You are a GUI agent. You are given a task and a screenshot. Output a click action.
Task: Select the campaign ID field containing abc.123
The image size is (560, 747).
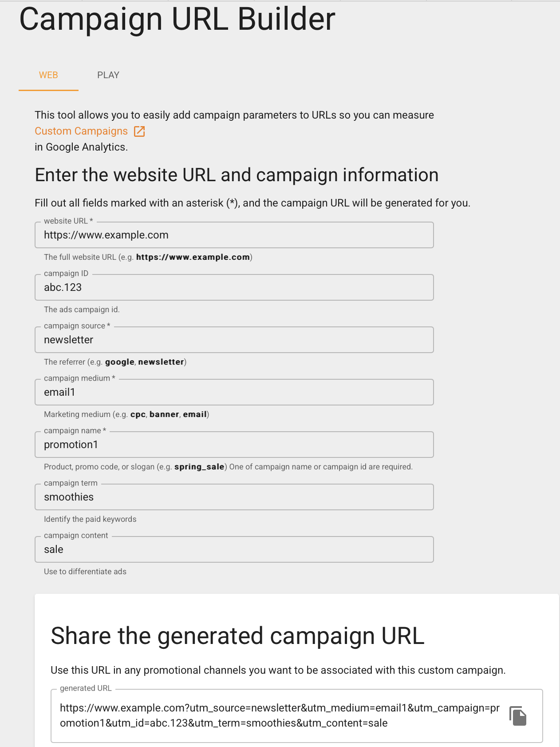(x=234, y=287)
